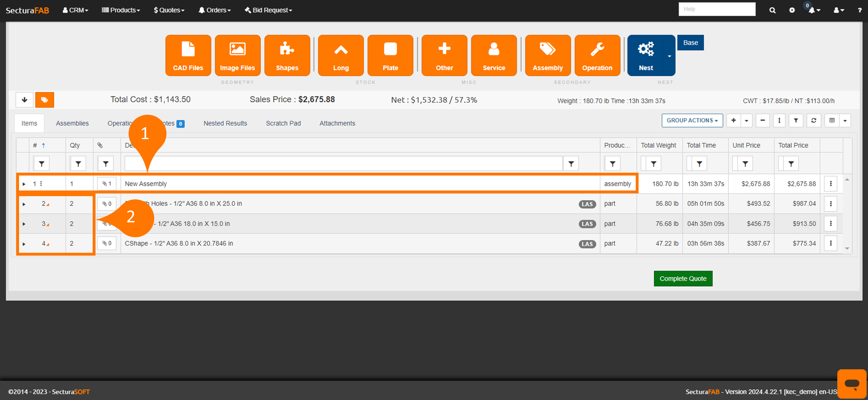Viewport: 868px width, 400px height.
Task: Expand the New Assembly row
Action: pos(24,184)
